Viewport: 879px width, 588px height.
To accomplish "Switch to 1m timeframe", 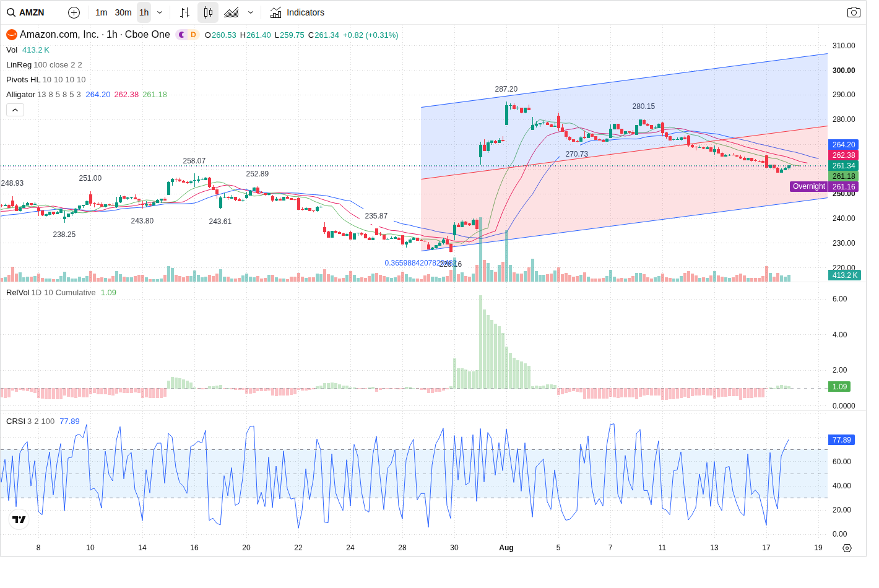I will tap(102, 12).
